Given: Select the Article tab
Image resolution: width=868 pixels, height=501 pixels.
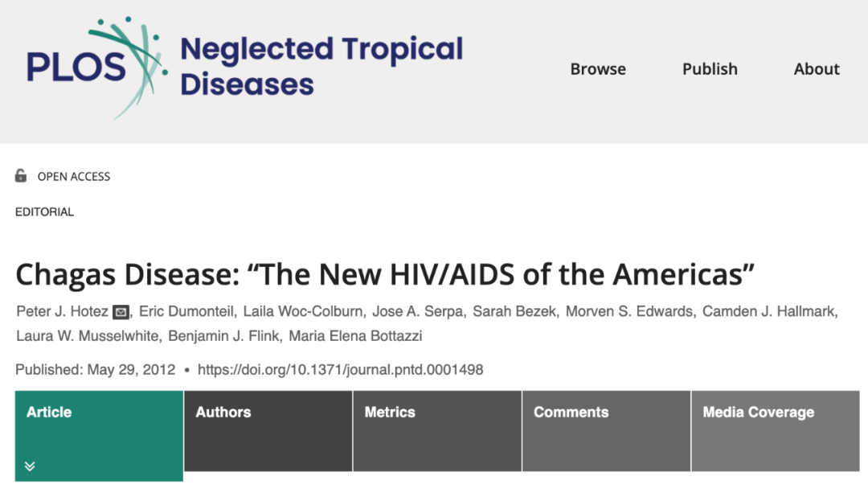Looking at the screenshot, I should pyautogui.click(x=50, y=413).
